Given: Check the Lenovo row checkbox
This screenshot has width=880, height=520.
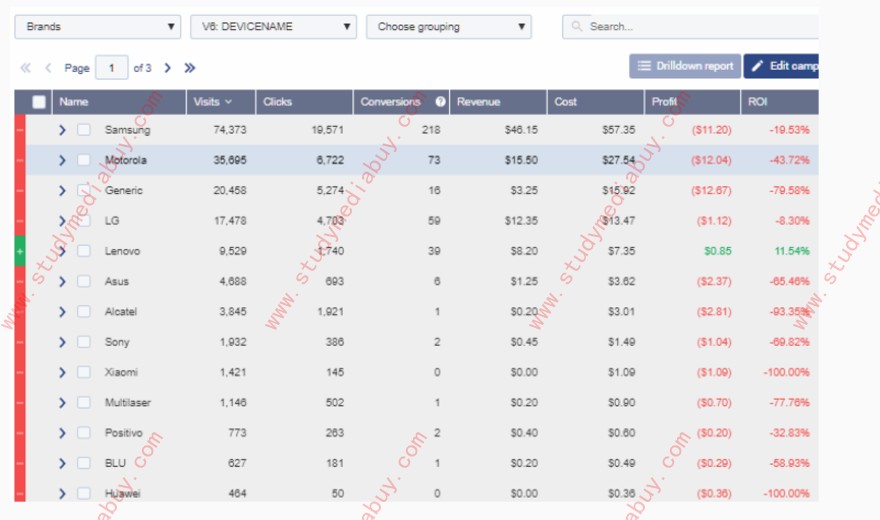Looking at the screenshot, I should pyautogui.click(x=84, y=251).
